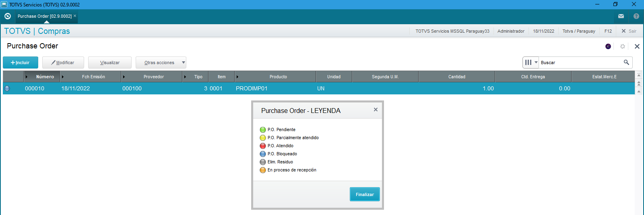This screenshot has width=644, height=215.
Task: Click the Ctd. Entrega column header
Action: point(533,77)
